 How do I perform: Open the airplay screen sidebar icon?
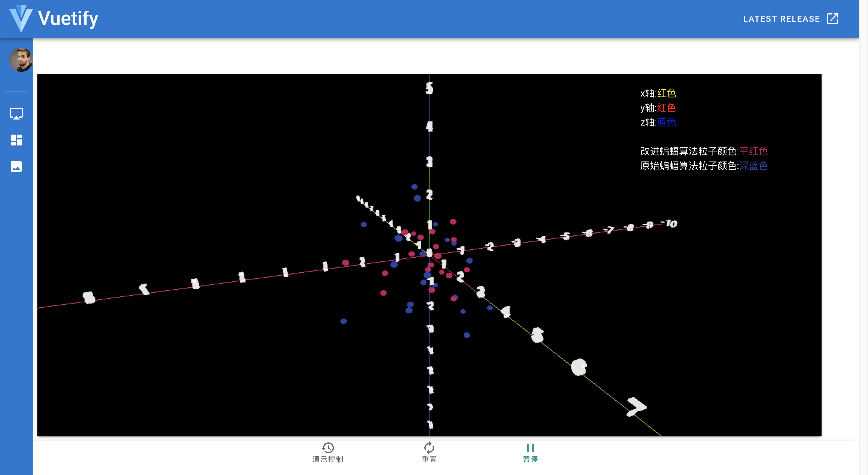tap(16, 113)
